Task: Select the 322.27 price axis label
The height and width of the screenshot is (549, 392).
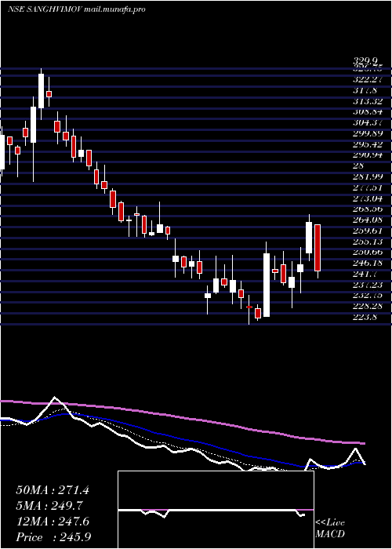Action: pos(368,79)
